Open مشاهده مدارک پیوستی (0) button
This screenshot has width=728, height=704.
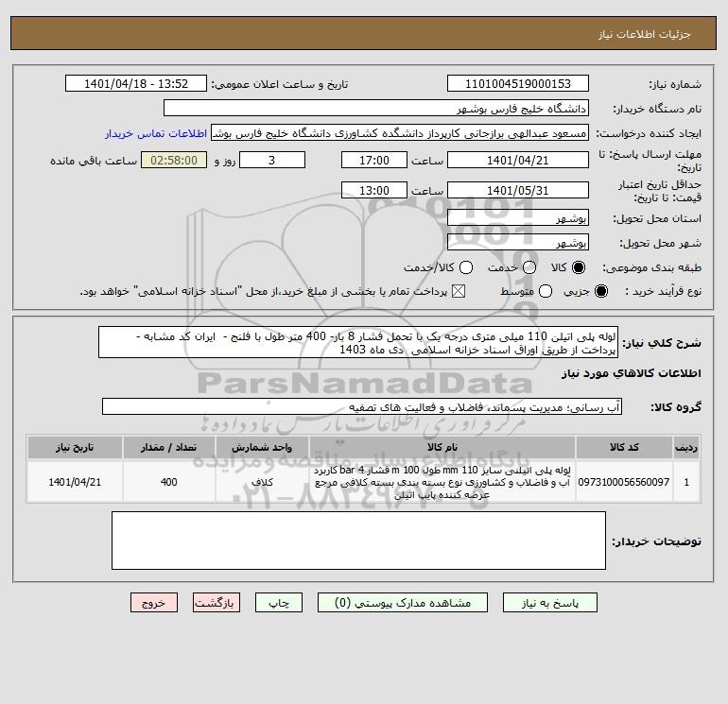point(403,603)
